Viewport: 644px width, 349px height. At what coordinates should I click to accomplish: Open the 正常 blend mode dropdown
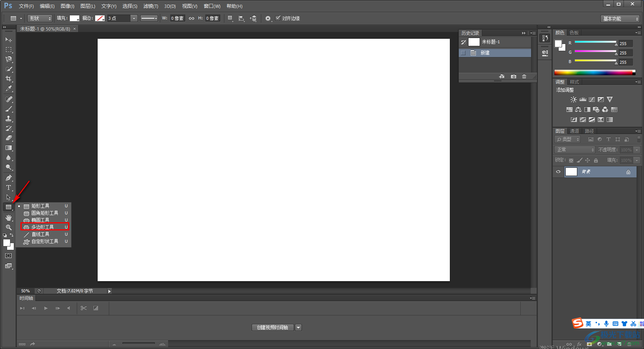575,150
